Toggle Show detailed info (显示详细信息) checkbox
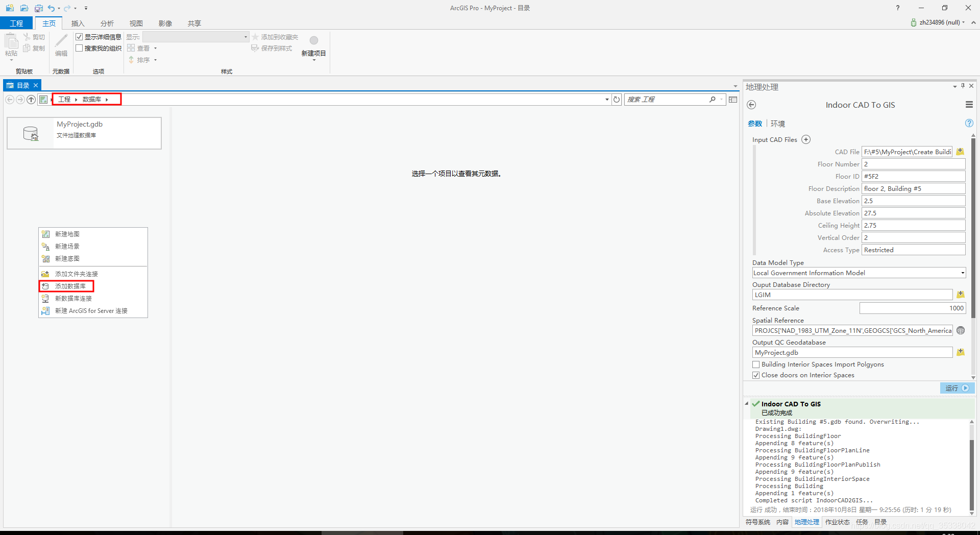This screenshot has width=980, height=535. 79,37
